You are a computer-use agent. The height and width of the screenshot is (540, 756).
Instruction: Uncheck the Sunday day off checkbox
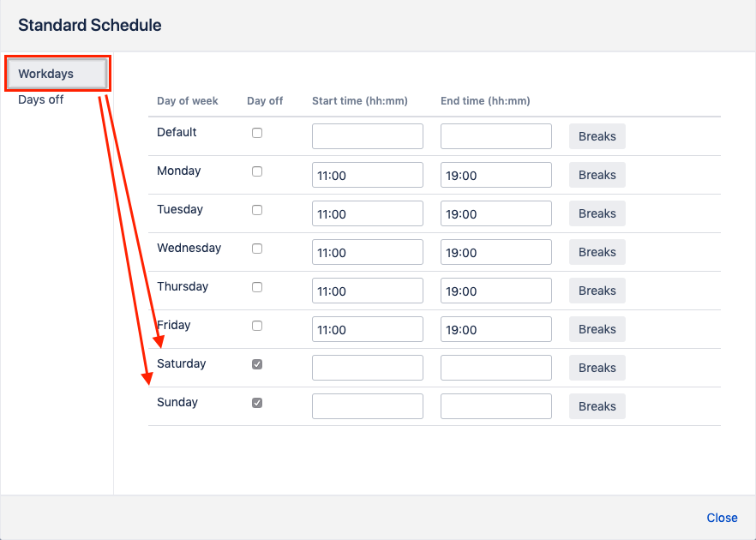coord(257,403)
